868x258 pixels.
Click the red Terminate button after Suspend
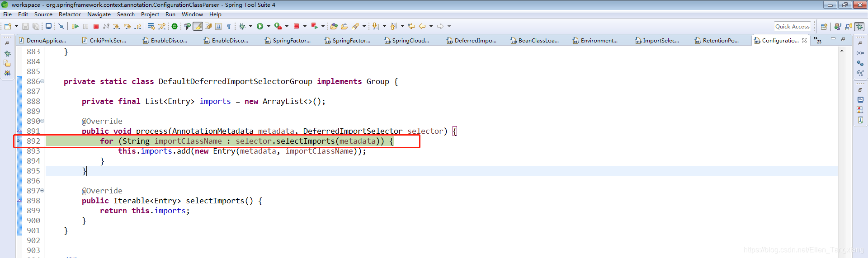(96, 26)
